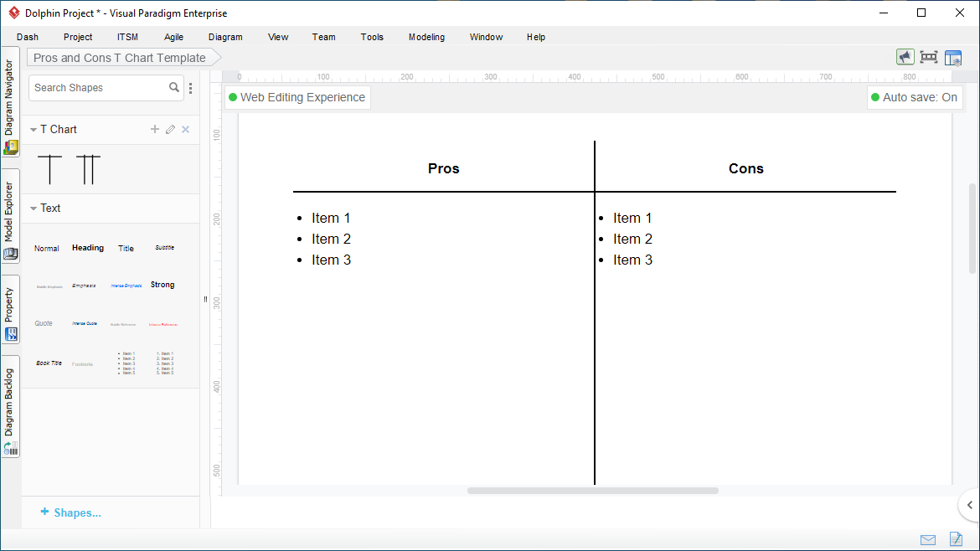Open the Dash menu
Screen dimensions: 980x551
tap(28, 37)
